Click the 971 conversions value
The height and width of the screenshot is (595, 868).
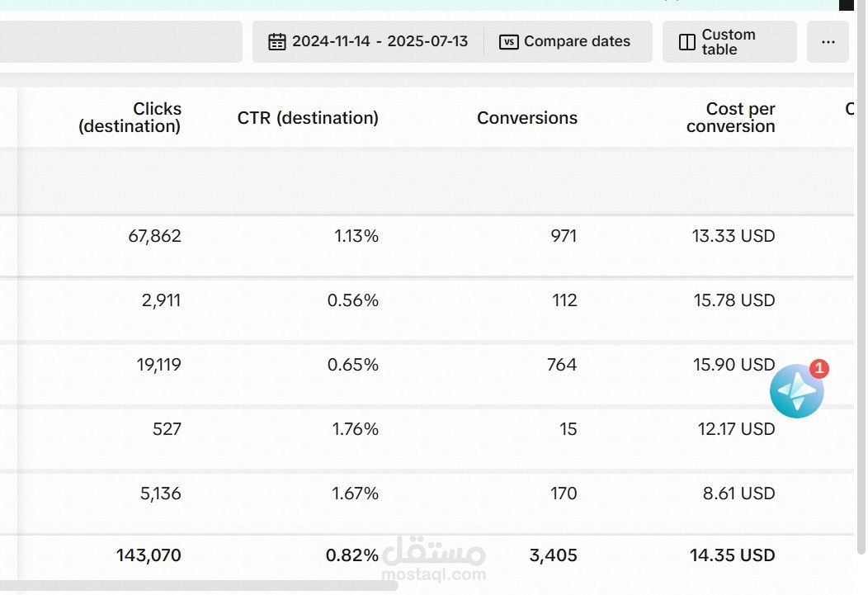click(x=564, y=236)
